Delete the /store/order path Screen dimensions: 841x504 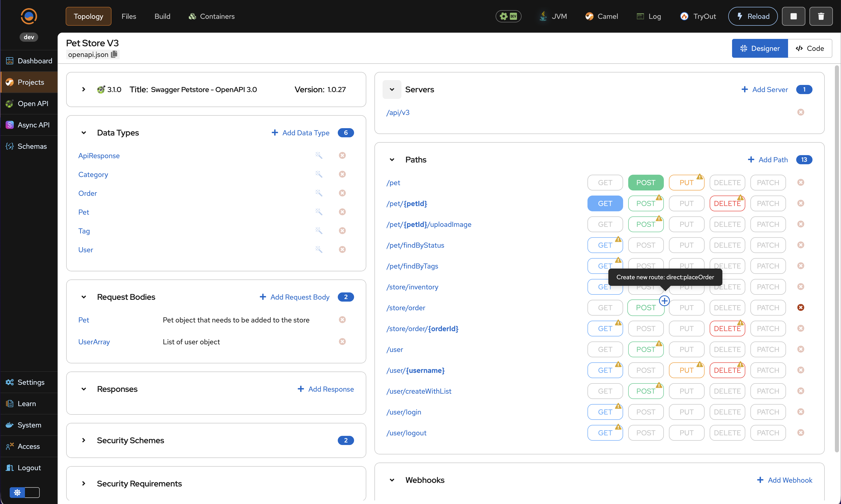801,307
